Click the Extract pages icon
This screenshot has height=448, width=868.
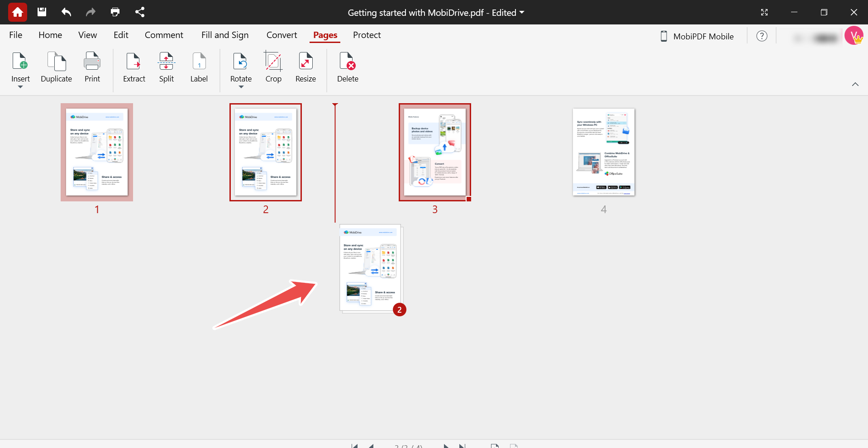tap(134, 68)
